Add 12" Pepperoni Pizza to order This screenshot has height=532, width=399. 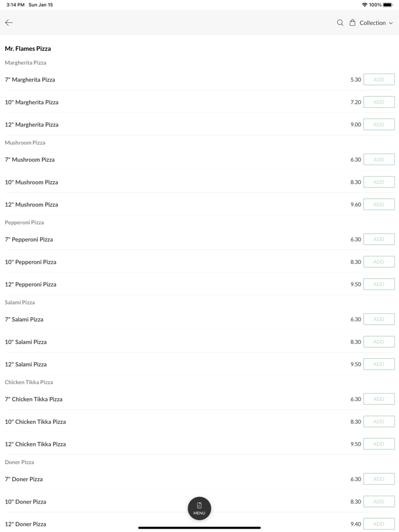click(378, 284)
